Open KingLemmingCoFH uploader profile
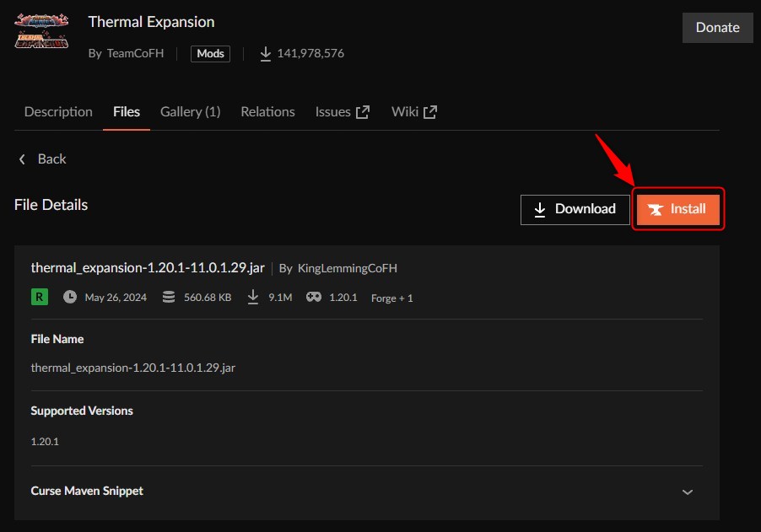This screenshot has height=532, width=761. [348, 268]
